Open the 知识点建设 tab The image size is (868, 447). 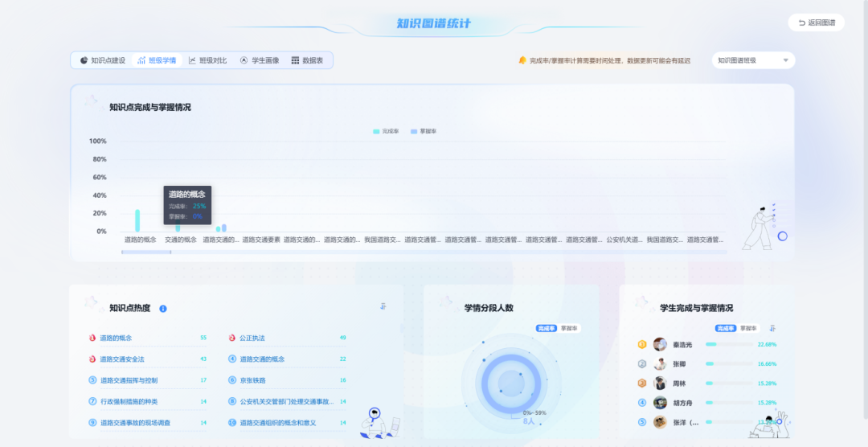tap(102, 60)
